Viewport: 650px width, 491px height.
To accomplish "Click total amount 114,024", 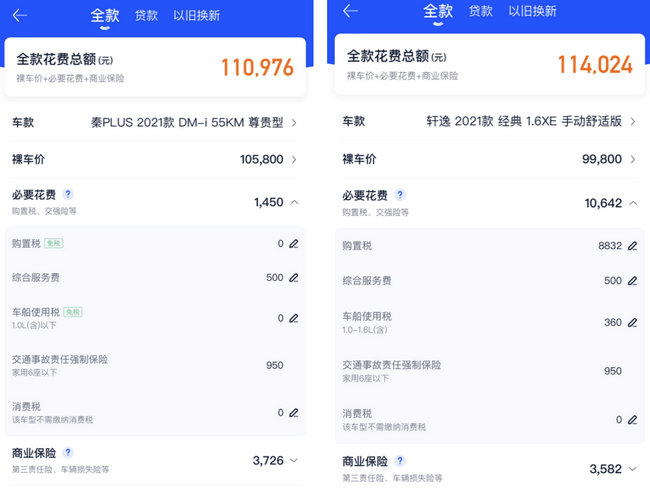I will (595, 65).
